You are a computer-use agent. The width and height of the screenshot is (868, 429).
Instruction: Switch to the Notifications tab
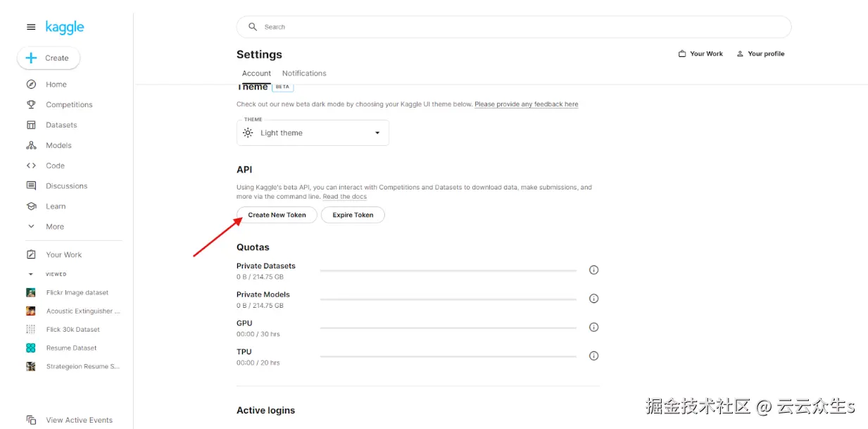[304, 73]
